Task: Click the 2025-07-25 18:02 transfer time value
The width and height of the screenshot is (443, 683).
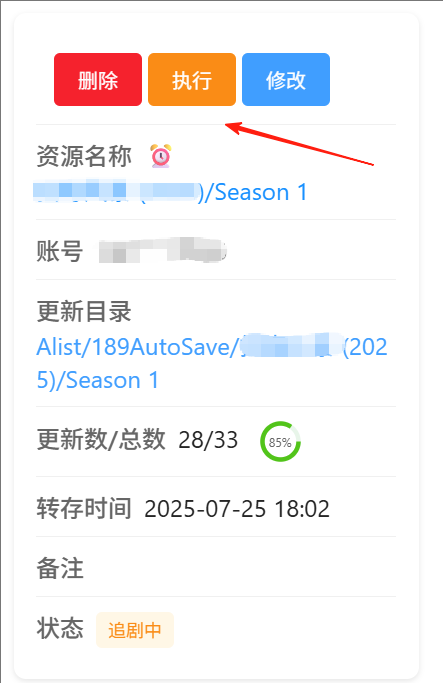Action: (x=237, y=509)
